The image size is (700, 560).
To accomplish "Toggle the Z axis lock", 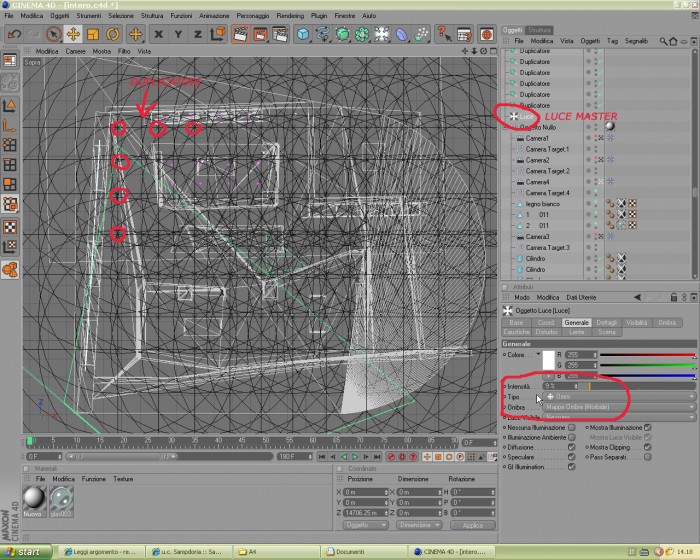I will click(198, 34).
